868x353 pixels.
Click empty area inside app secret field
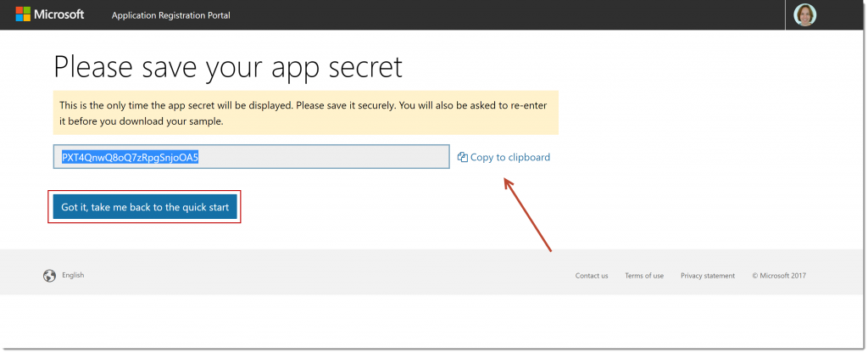[x=339, y=157]
